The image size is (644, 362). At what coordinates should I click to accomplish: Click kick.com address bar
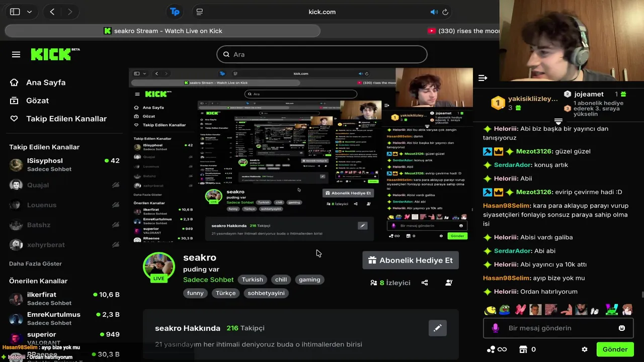coord(322,12)
